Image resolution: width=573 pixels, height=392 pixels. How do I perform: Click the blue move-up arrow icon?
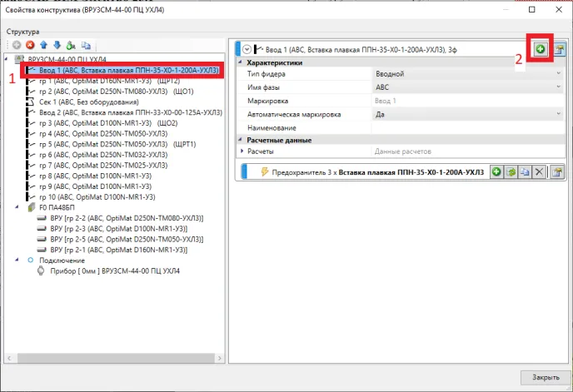[43, 45]
